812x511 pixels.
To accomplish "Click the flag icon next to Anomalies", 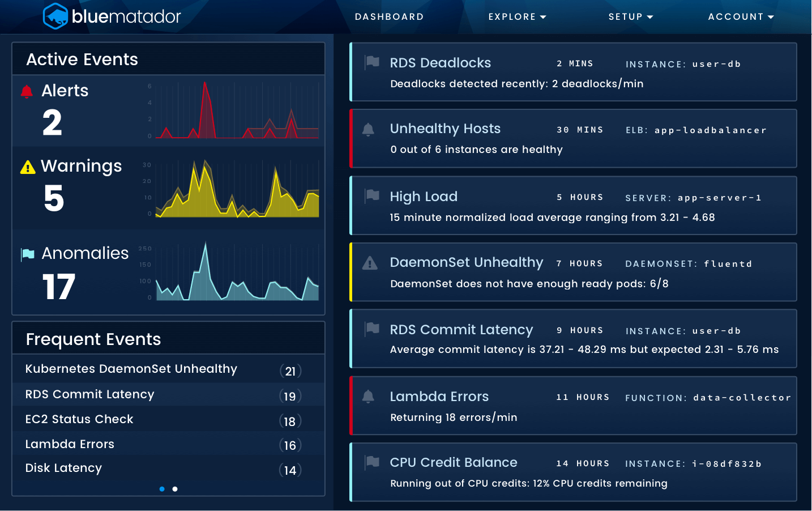I will (x=27, y=254).
